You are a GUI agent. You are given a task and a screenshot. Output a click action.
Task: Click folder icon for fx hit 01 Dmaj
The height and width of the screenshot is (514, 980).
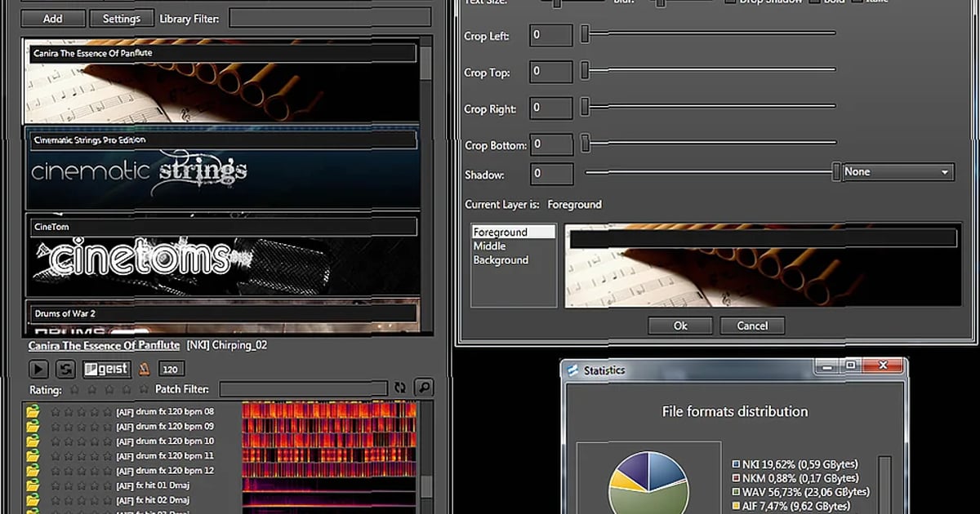coord(33,485)
